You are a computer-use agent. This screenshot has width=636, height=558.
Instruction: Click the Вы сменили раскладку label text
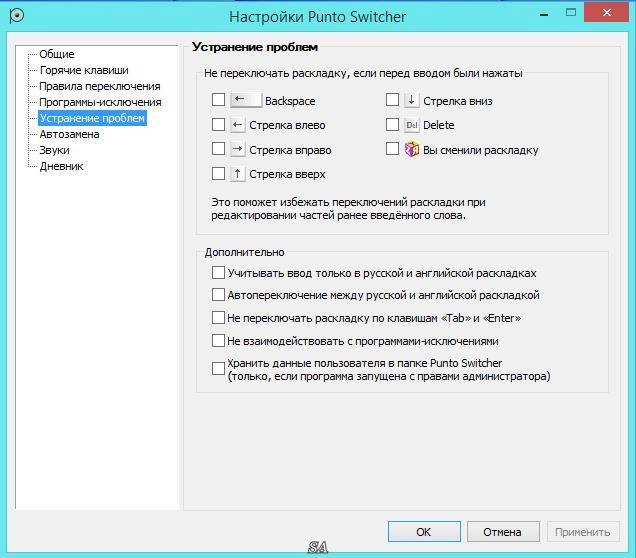click(481, 150)
